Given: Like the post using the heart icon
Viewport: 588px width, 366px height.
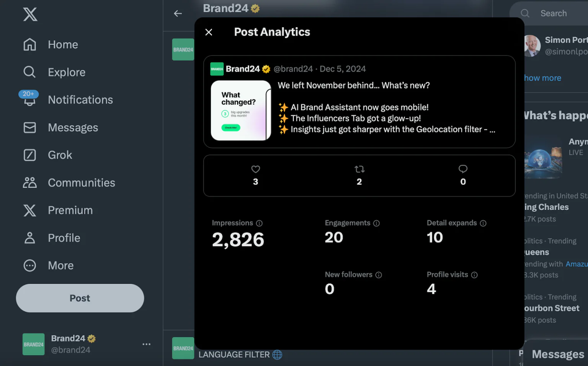Looking at the screenshot, I should [255, 169].
